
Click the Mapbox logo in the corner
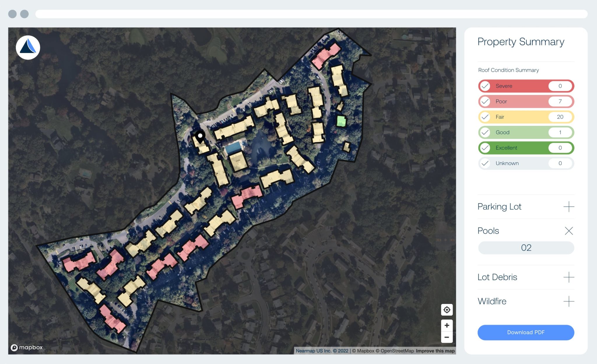(x=27, y=347)
